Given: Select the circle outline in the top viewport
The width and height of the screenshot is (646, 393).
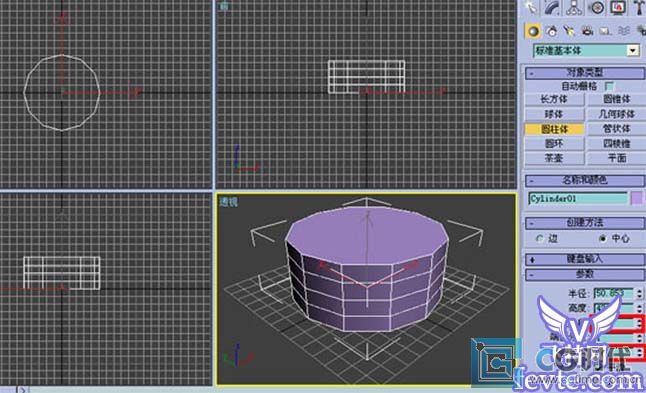Looking at the screenshot, I should click(x=62, y=93).
